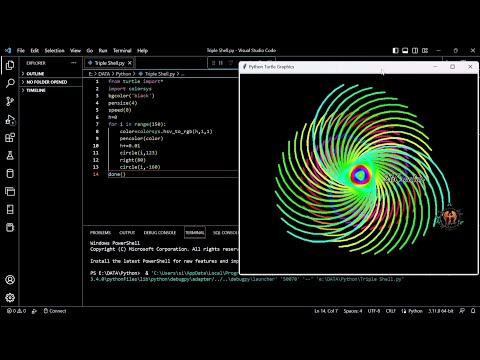Open the Explorer view in activity bar

pos(10,65)
